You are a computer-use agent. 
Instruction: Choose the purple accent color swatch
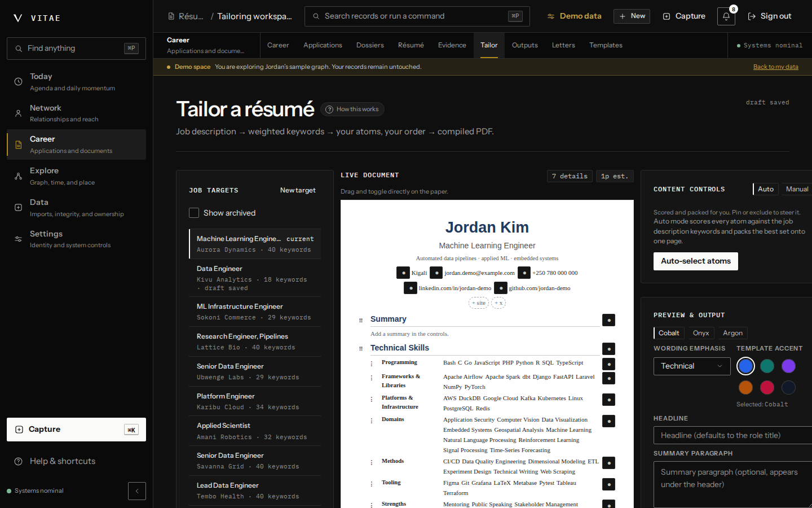[x=788, y=366]
